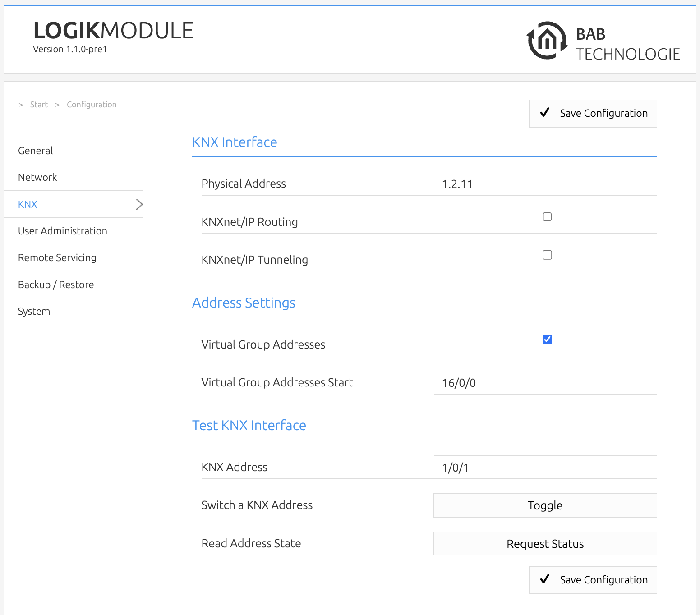Click the LOGIKMODULE title logo

114,31
